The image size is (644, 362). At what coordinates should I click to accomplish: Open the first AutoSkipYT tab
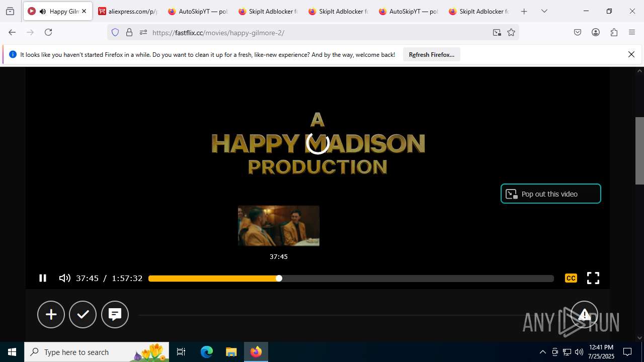198,11
